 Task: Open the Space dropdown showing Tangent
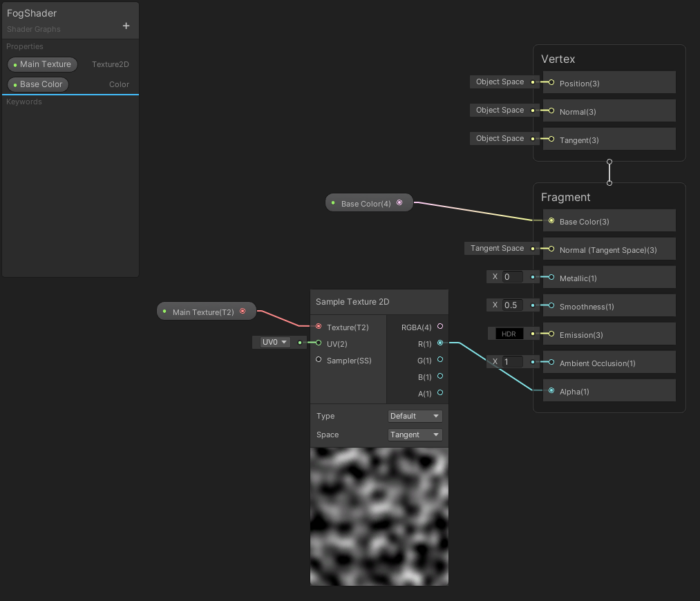415,435
